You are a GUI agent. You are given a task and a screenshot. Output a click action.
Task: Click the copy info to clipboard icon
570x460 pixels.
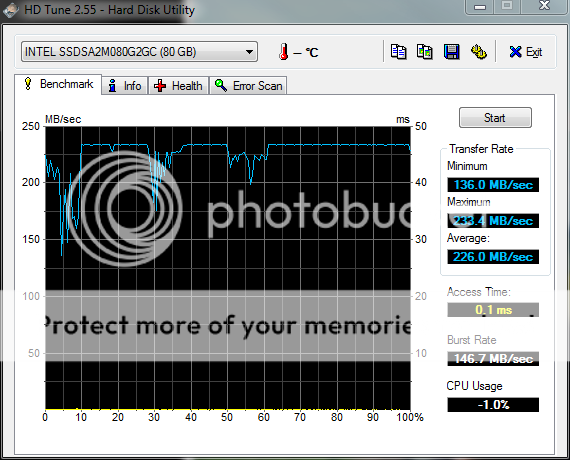click(398, 52)
